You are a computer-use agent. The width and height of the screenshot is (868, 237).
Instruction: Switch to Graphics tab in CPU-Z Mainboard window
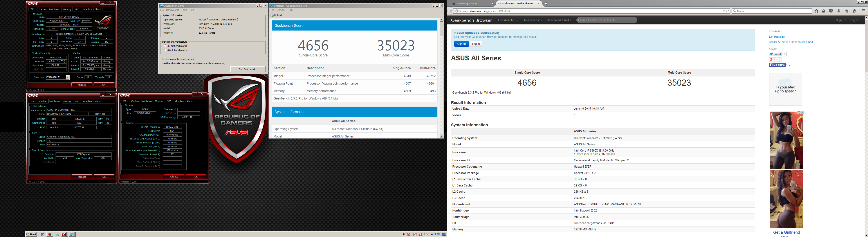(88, 101)
